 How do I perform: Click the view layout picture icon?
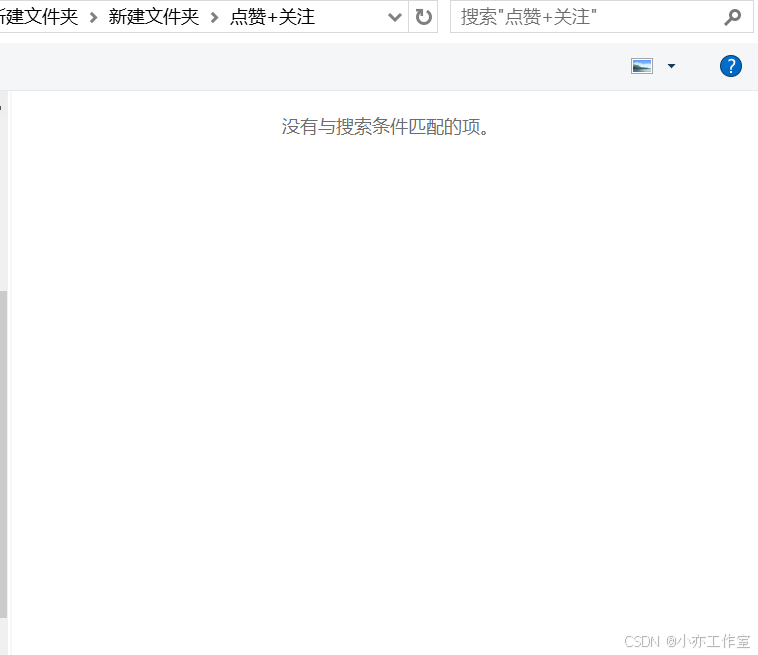(x=641, y=66)
